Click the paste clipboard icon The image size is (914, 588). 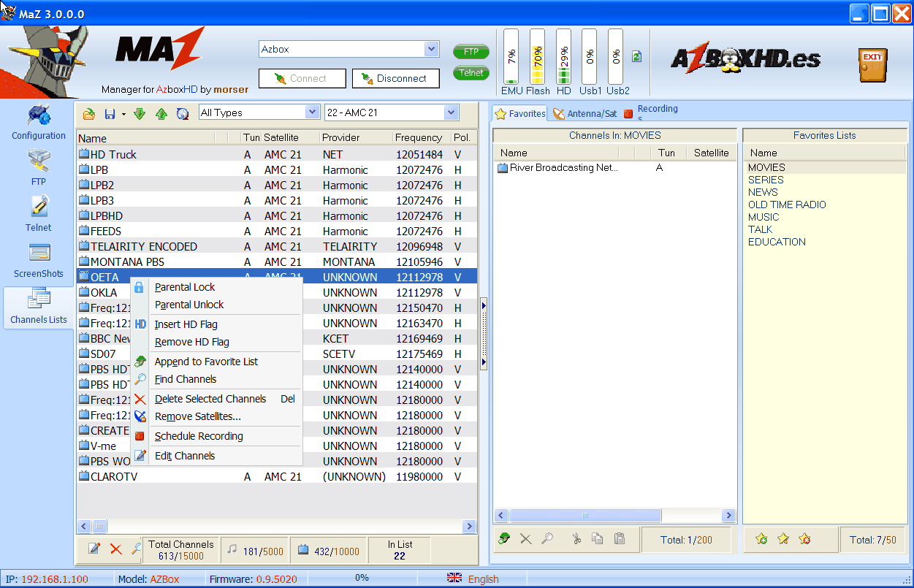(x=620, y=539)
